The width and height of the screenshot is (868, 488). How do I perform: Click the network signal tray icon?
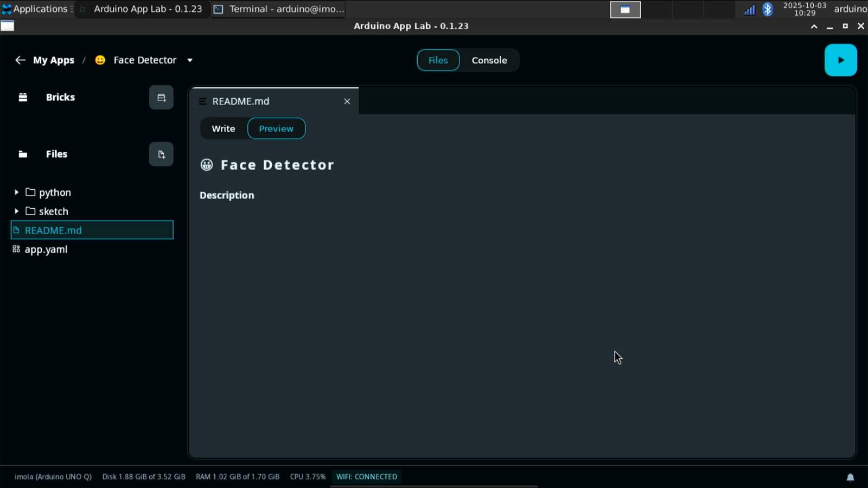tap(749, 10)
